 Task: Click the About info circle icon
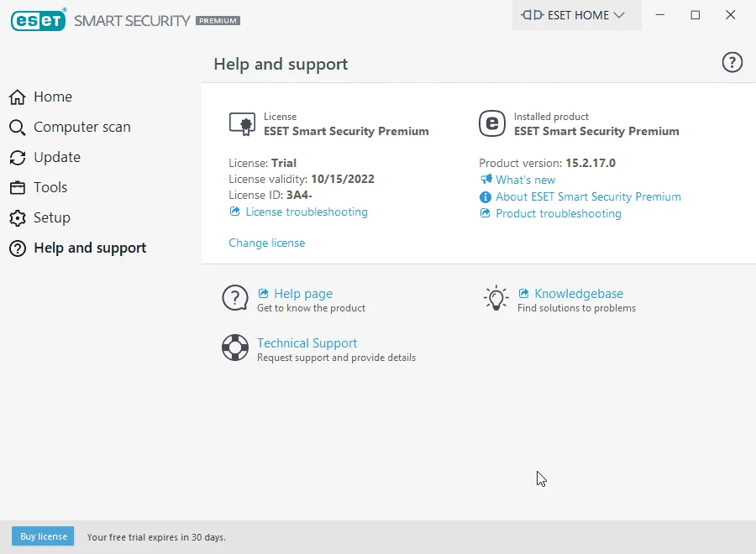click(x=485, y=197)
